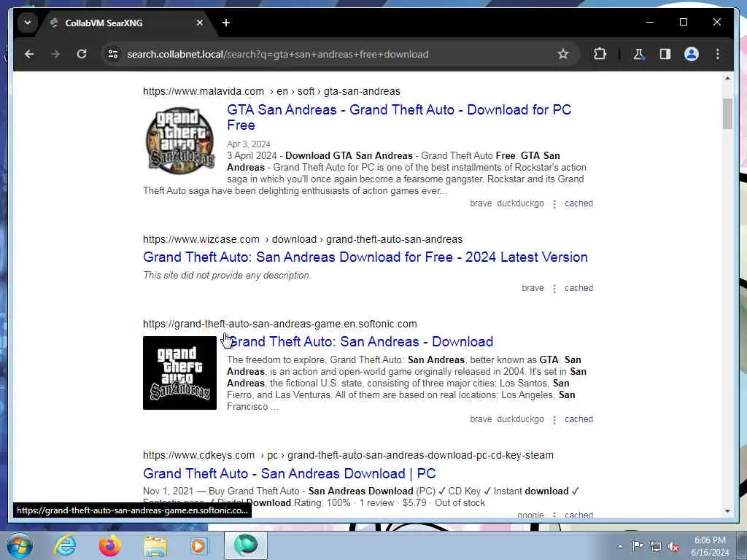
Task: Click the page scrollbar down arrow
Action: [727, 511]
